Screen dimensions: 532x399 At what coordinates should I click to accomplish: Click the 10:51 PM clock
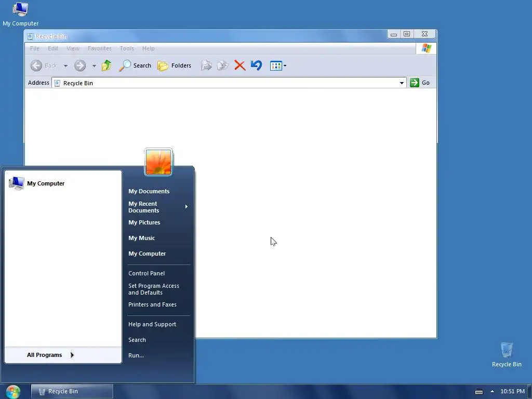[x=512, y=391]
